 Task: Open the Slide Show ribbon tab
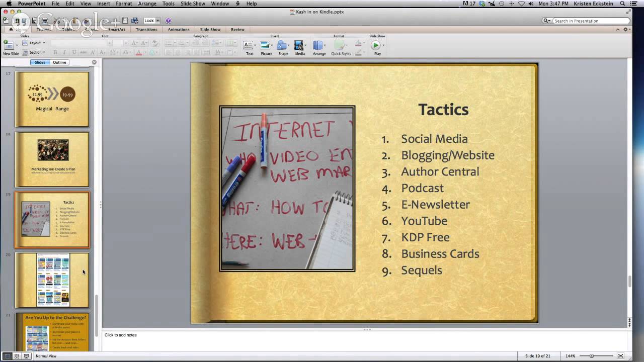click(x=211, y=29)
